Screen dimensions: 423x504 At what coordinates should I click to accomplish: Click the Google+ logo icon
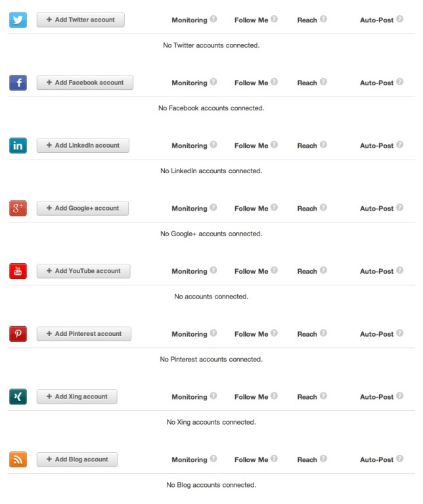pos(18,208)
